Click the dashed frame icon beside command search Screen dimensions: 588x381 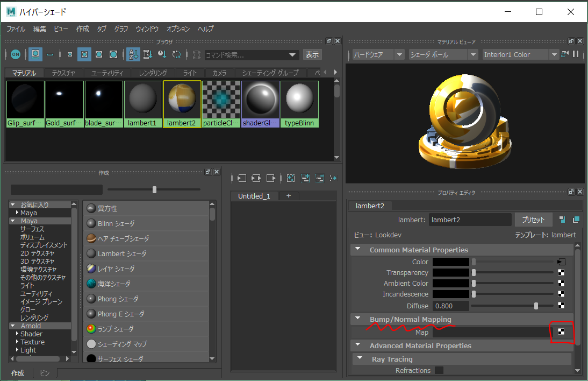coord(197,55)
